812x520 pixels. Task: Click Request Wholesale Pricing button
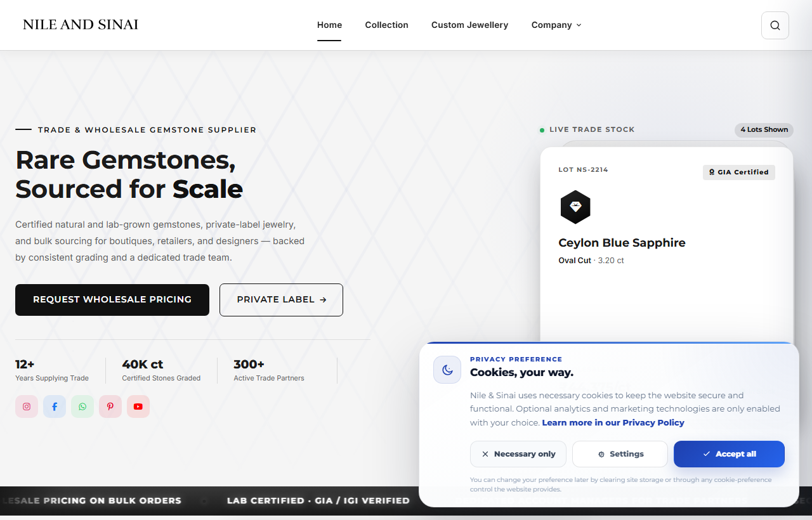[112, 299]
